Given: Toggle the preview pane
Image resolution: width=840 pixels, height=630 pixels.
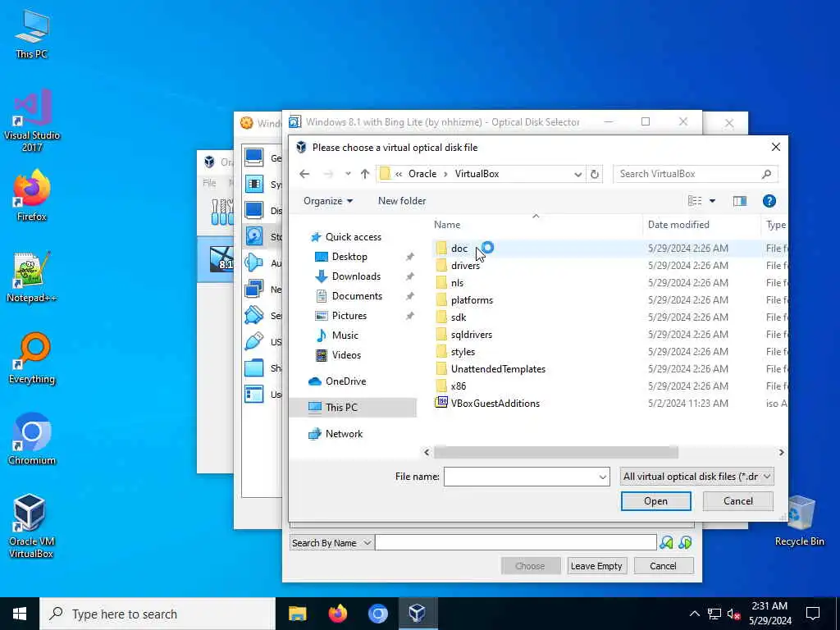Looking at the screenshot, I should point(739,201).
